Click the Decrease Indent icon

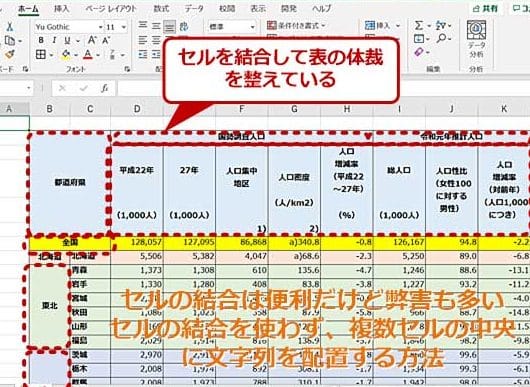(143, 54)
